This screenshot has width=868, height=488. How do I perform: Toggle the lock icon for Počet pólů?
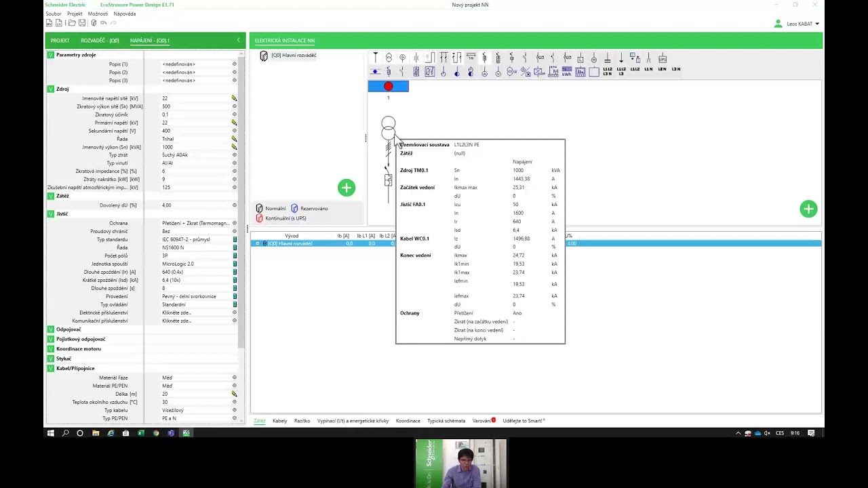pyautogui.click(x=235, y=256)
